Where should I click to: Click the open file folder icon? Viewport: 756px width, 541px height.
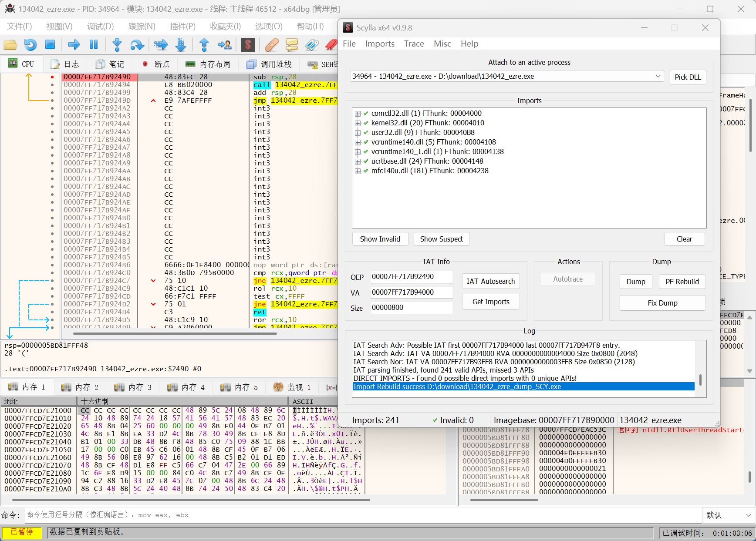pos(10,44)
